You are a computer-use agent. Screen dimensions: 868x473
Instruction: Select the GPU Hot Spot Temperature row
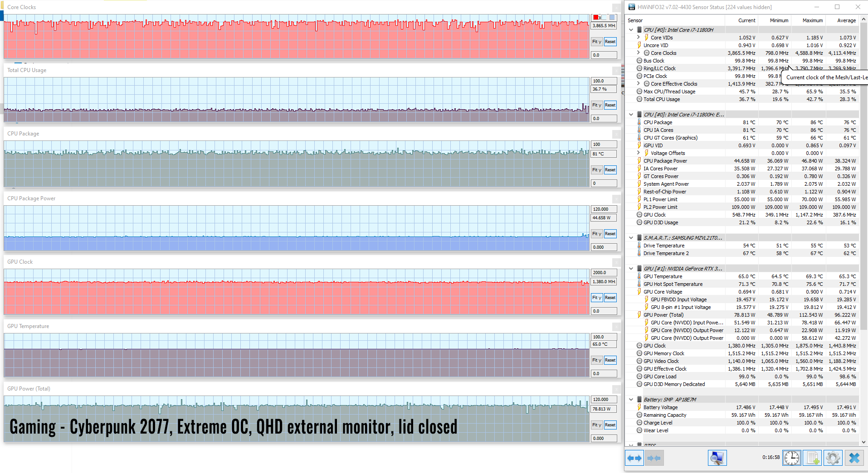pos(743,284)
